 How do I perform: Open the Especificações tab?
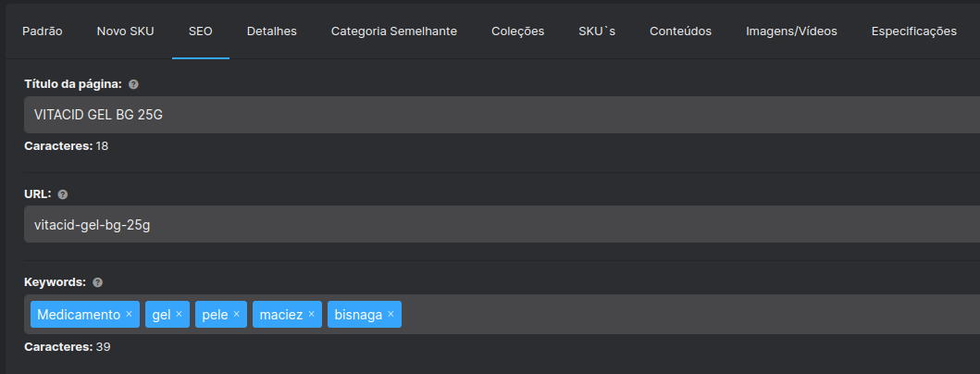tap(913, 31)
